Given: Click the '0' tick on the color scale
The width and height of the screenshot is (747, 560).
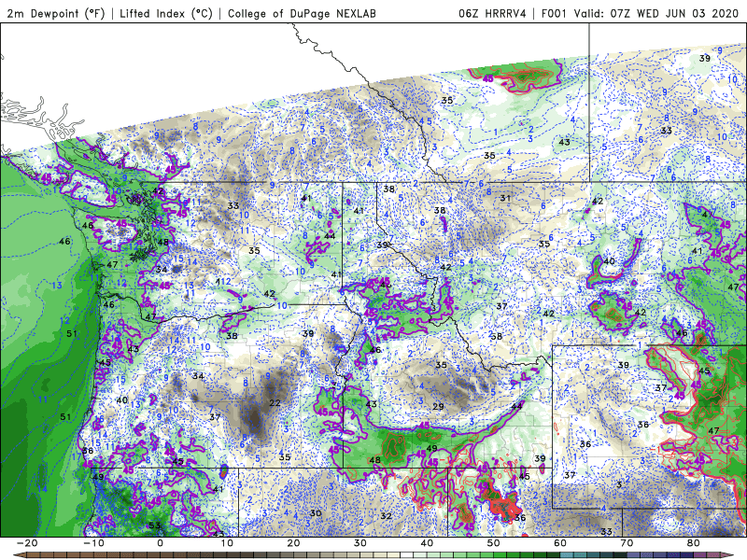Looking at the screenshot, I should point(160,543).
